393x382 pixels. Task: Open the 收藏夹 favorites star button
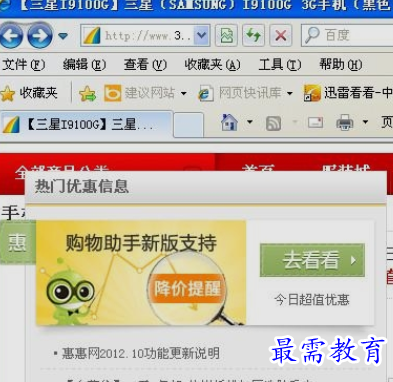pos(29,93)
